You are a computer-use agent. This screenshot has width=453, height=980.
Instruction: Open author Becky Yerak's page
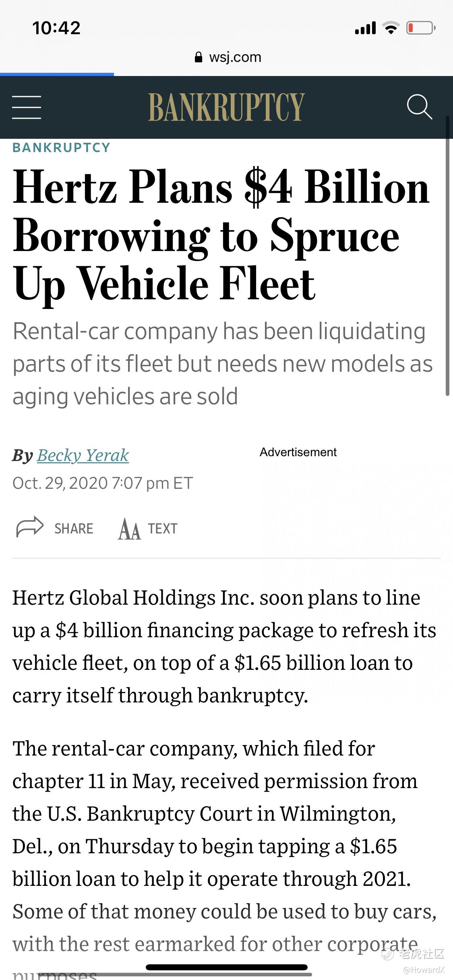83,455
